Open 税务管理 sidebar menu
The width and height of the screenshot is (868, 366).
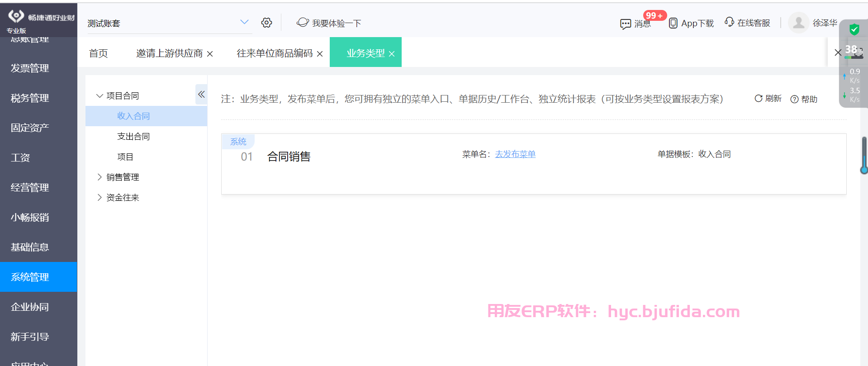[38, 98]
